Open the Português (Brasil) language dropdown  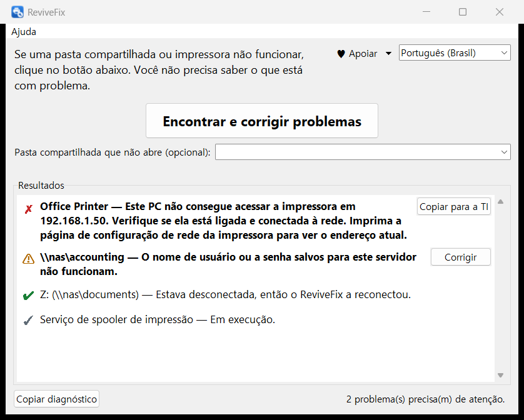point(455,52)
